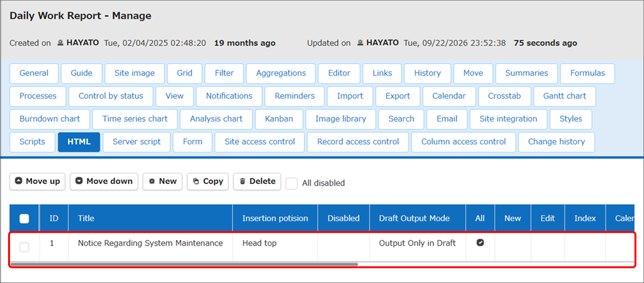Go to the Burndown chart tab
Image resolution: width=644 pixels, height=283 pixels.
pyautogui.click(x=50, y=119)
